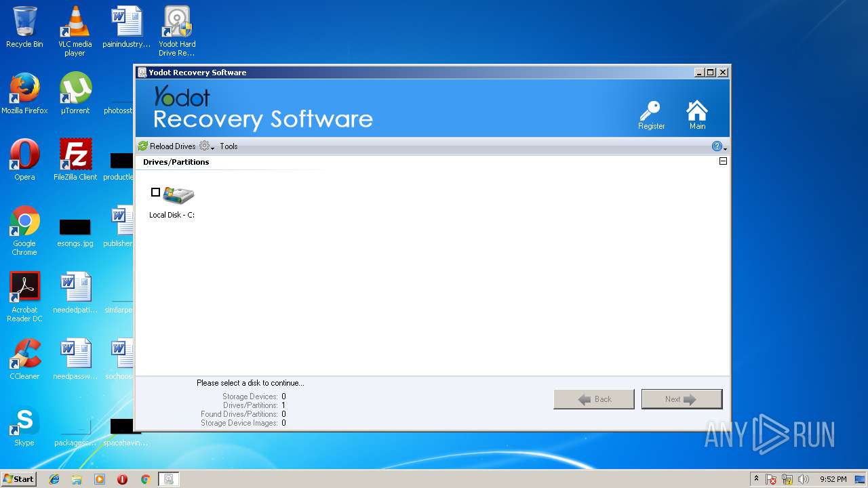
Task: Select the Local Disk C: drive icon
Action: coord(178,195)
